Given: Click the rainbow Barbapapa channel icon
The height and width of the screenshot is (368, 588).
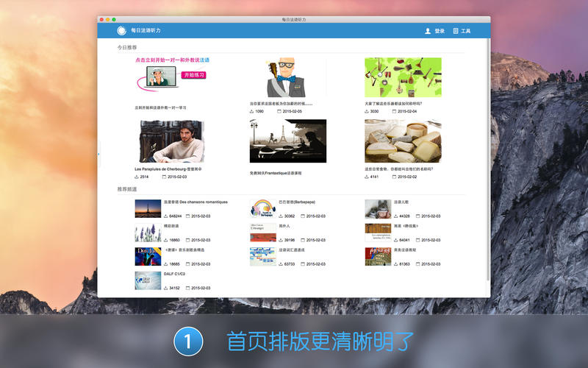Looking at the screenshot, I should (x=262, y=208).
